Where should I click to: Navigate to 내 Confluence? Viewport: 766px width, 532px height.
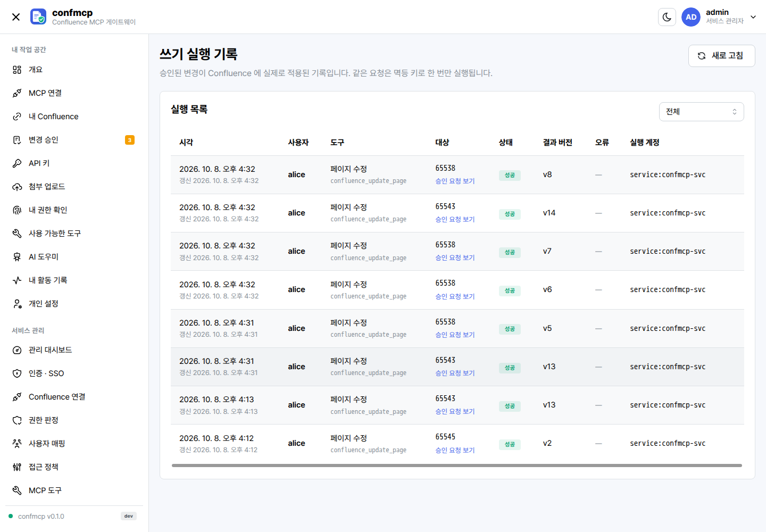click(74, 117)
